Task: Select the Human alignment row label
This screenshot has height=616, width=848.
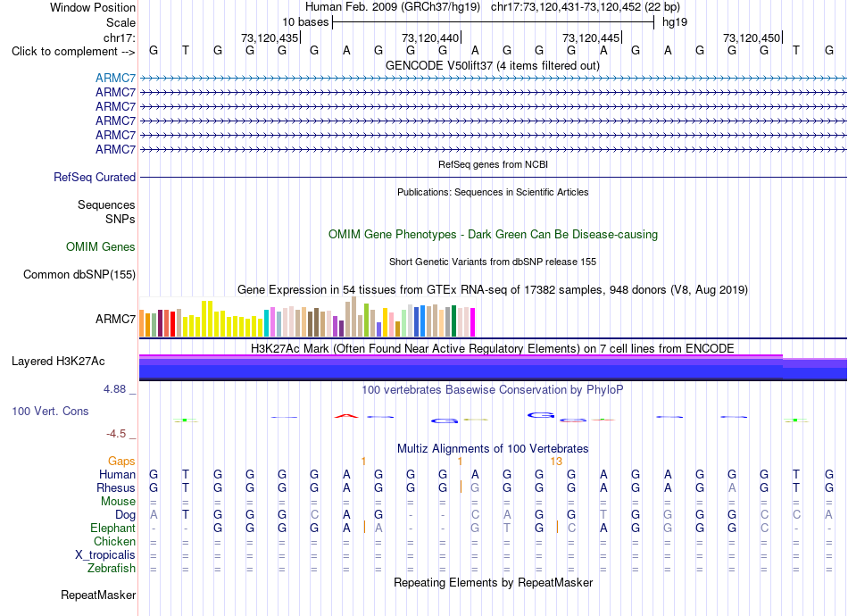Action: click(117, 475)
